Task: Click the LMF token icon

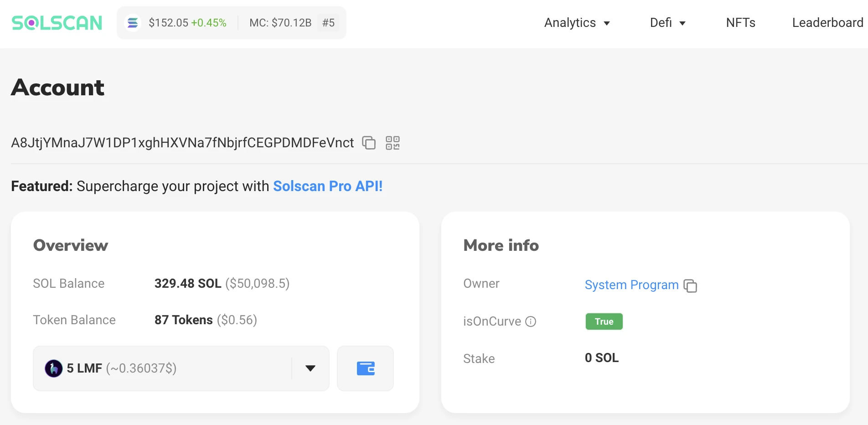Action: tap(54, 368)
